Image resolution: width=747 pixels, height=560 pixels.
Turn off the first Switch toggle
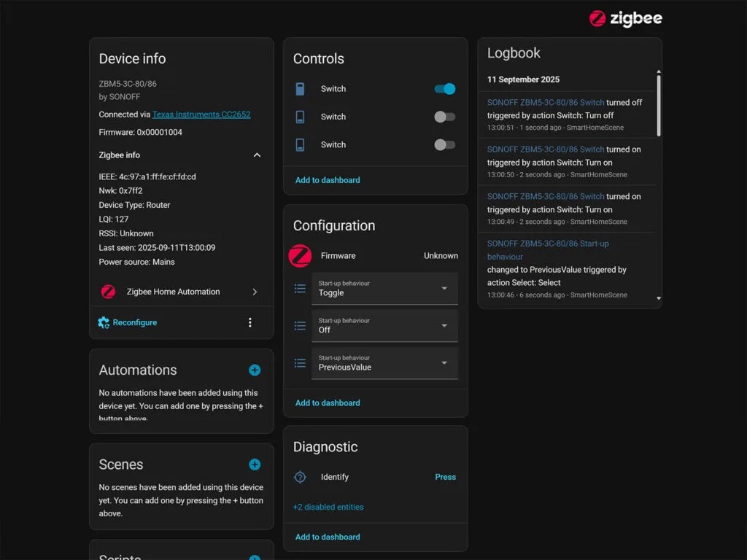coord(444,89)
